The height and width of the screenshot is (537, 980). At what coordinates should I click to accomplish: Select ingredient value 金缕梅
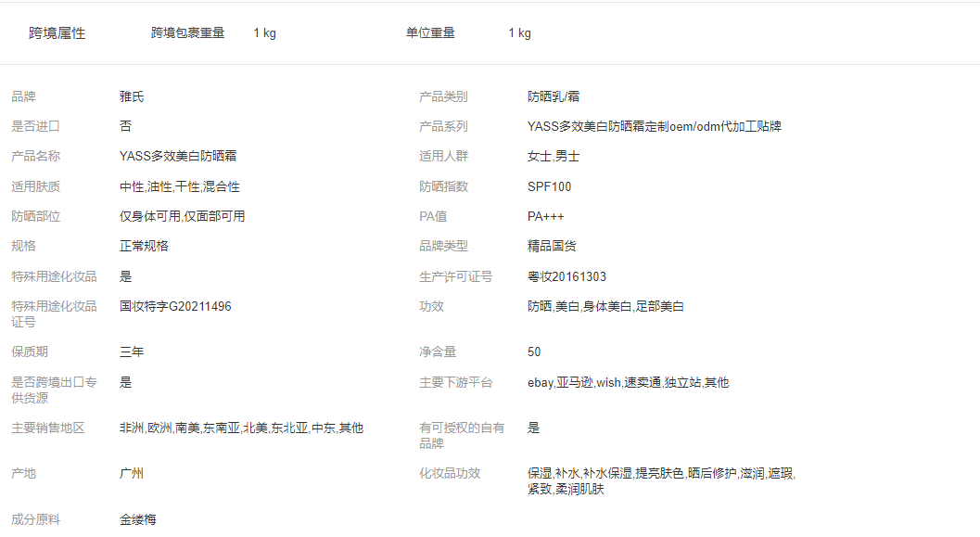pyautogui.click(x=138, y=519)
